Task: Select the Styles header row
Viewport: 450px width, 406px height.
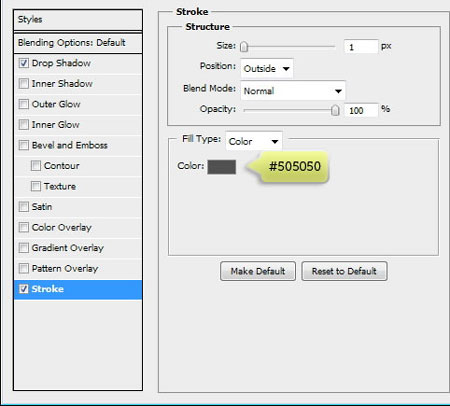Action: (x=78, y=20)
